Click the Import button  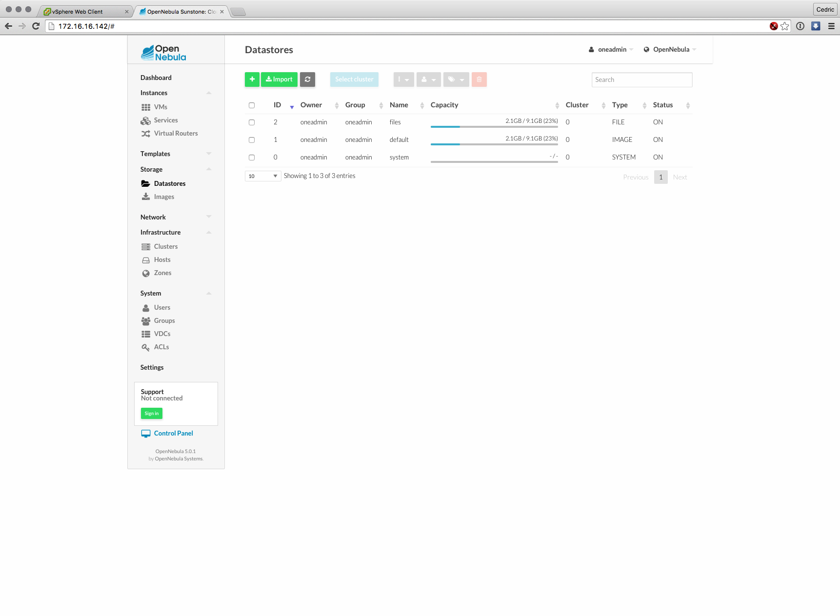279,79
